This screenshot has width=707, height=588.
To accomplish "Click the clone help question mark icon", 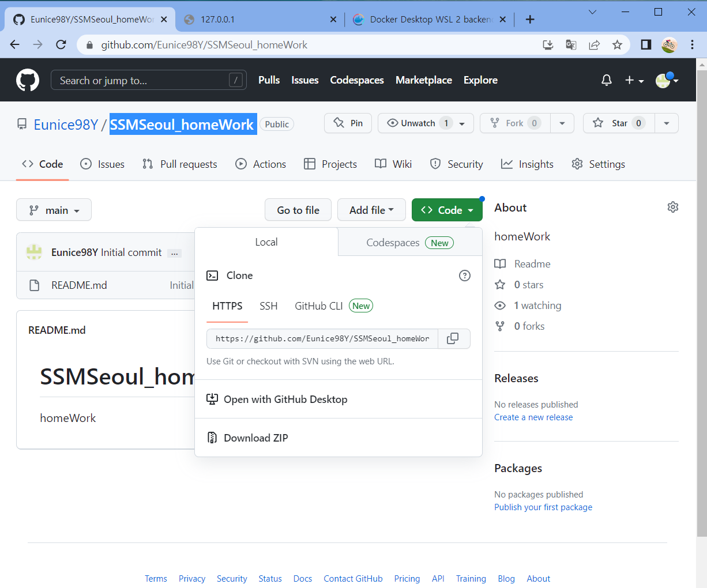I will (465, 276).
